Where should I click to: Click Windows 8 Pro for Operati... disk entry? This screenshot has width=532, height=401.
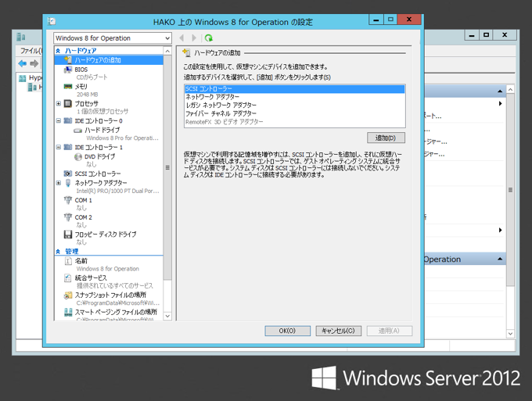122,138
